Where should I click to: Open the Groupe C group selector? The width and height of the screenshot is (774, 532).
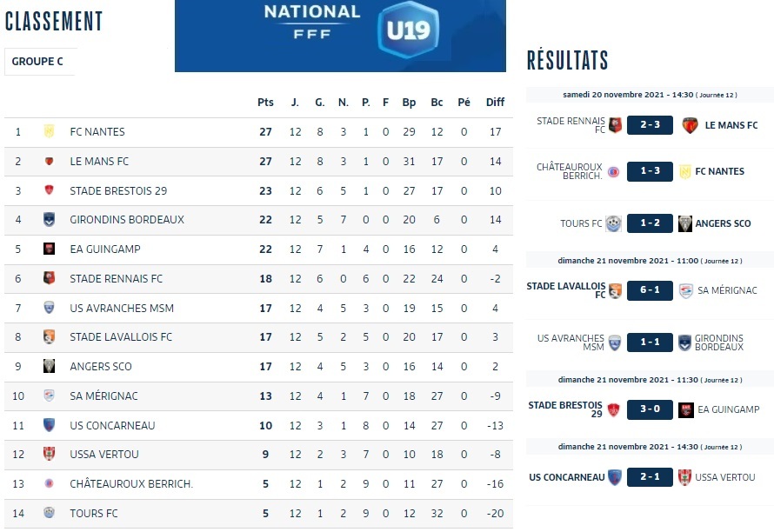(x=40, y=62)
